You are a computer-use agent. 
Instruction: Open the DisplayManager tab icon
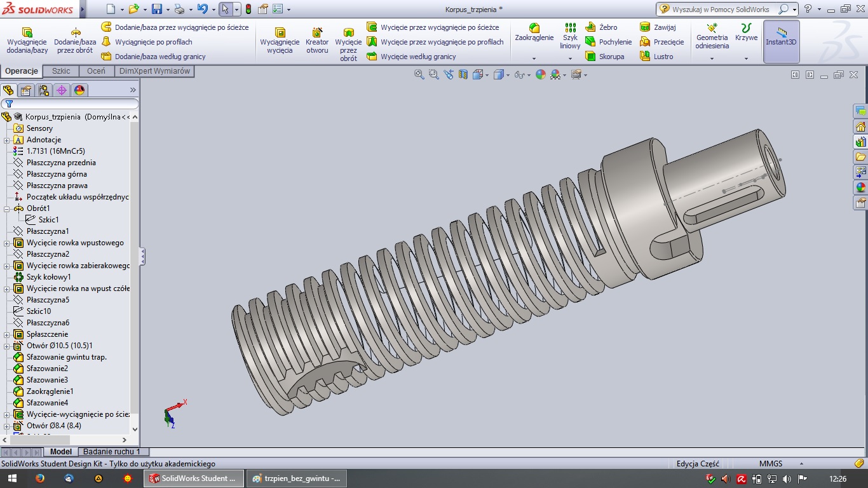coord(79,90)
